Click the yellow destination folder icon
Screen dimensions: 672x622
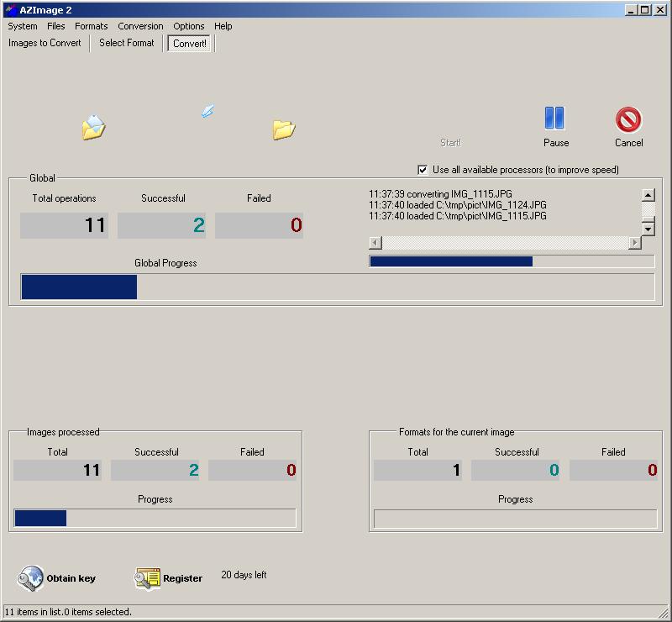(284, 129)
